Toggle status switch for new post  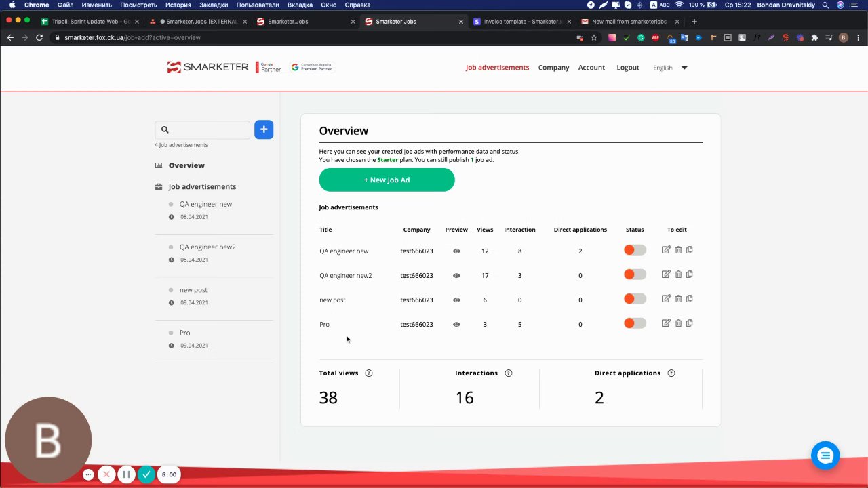coord(635,299)
